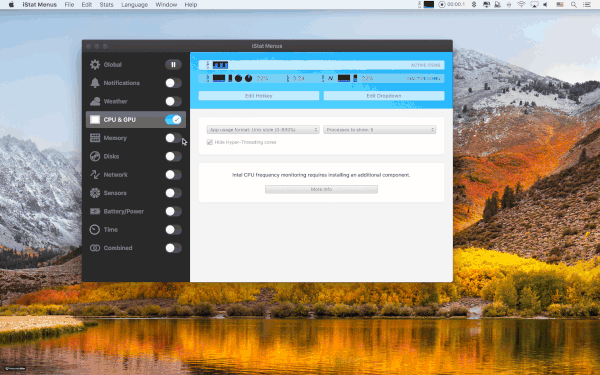The height and width of the screenshot is (375, 600).
Task: Open the Help menu
Action: tap(191, 5)
